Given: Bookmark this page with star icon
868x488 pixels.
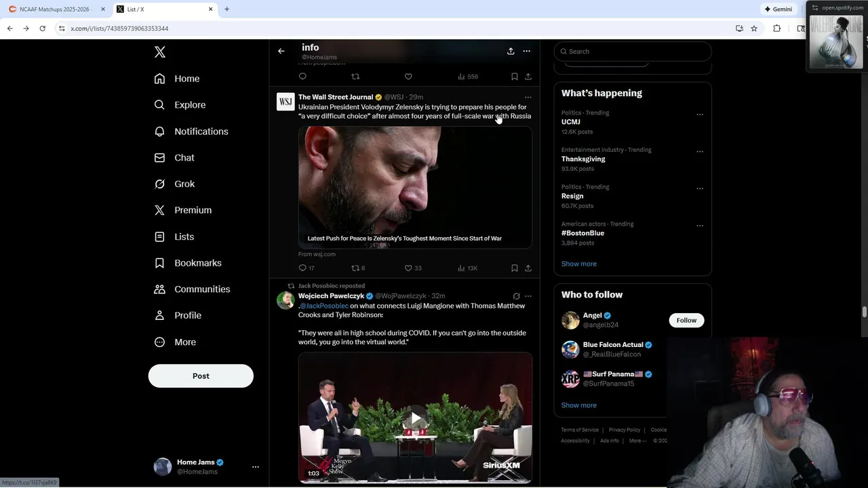Looking at the screenshot, I should point(754,28).
